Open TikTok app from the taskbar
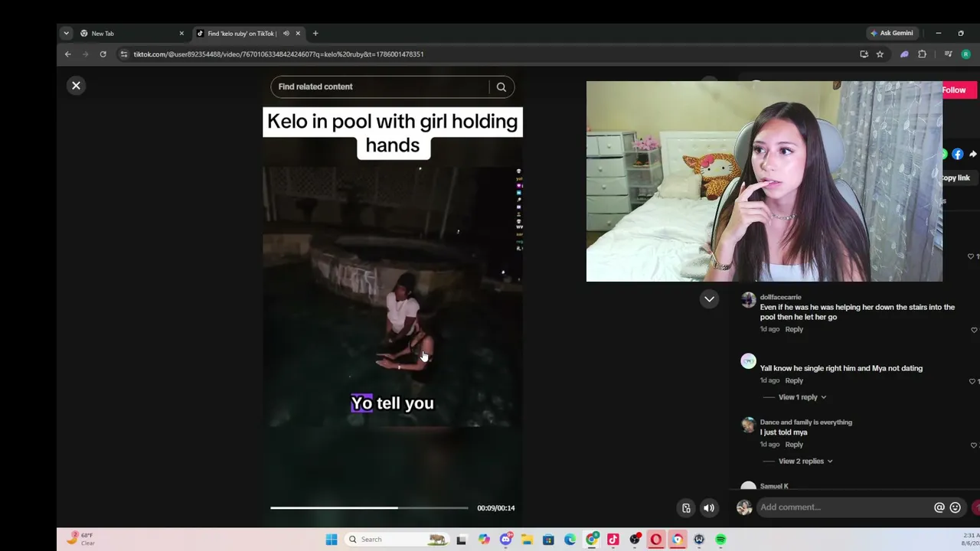 [612, 540]
